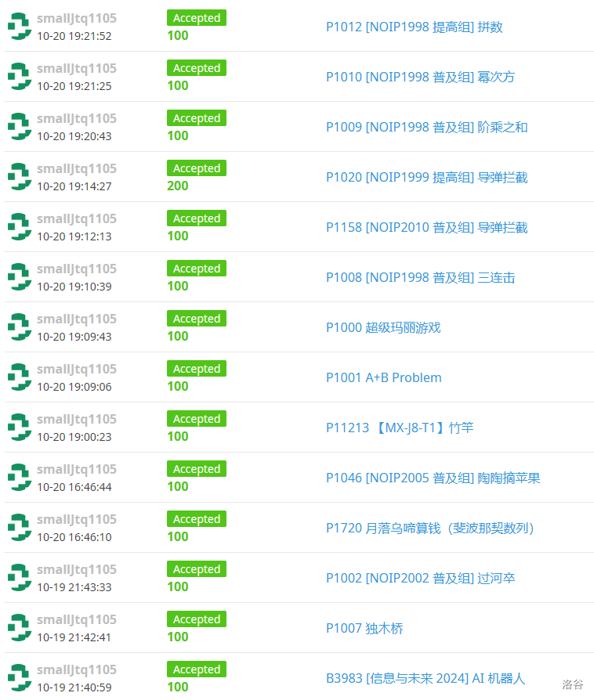Open the P1001 A+B Problem link
The height and width of the screenshot is (700, 594).
(x=383, y=378)
